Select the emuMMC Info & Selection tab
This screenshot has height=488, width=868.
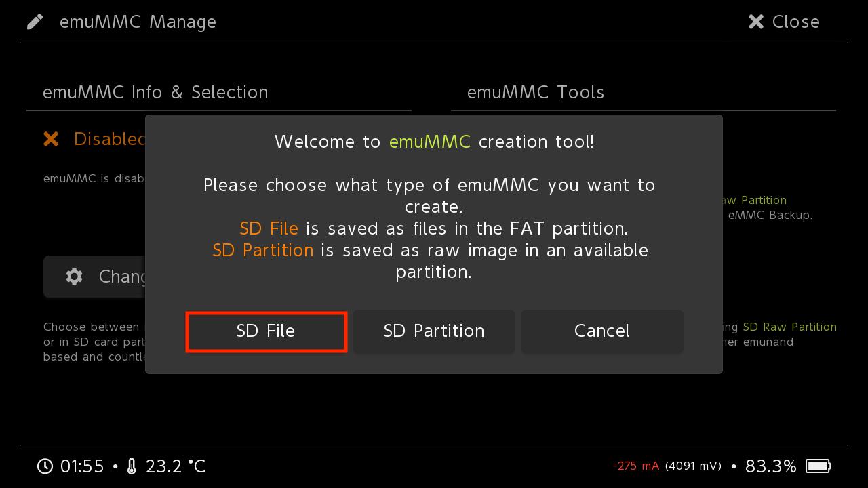click(156, 92)
